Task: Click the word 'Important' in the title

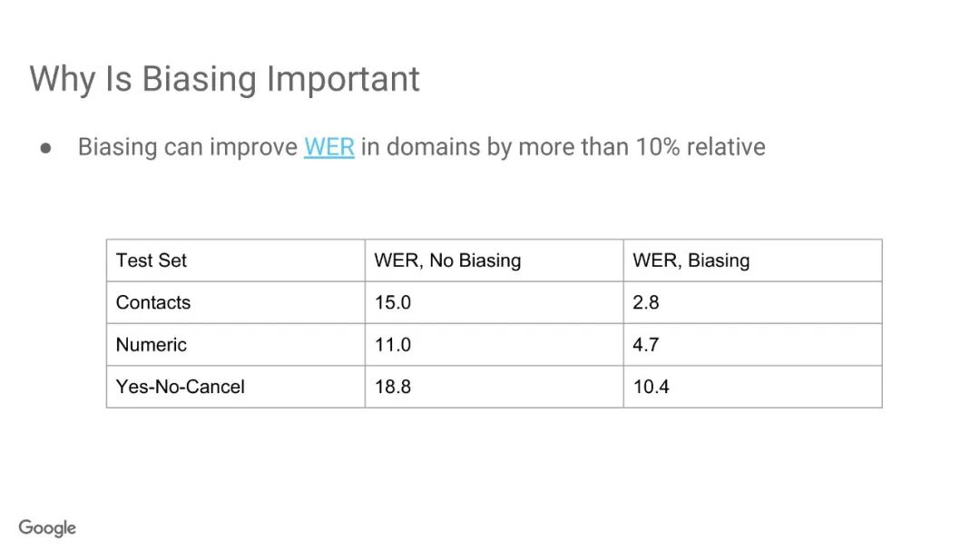Action: click(343, 80)
